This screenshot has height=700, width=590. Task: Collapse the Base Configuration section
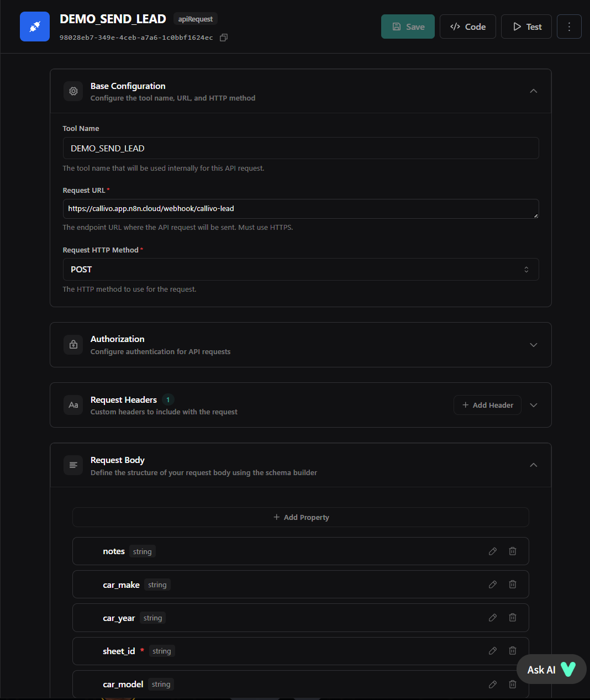[533, 91]
